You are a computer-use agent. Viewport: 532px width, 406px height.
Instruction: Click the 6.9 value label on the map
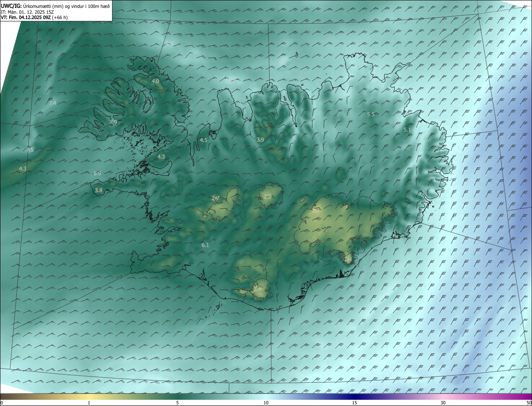(x=97, y=173)
